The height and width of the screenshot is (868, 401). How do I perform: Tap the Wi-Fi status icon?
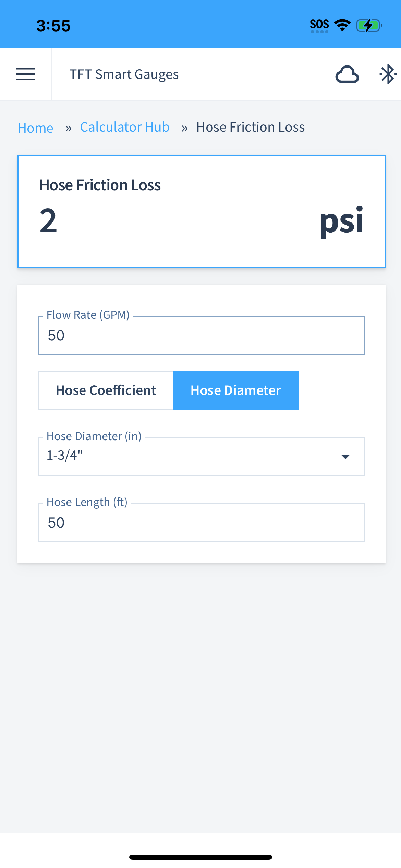(342, 25)
